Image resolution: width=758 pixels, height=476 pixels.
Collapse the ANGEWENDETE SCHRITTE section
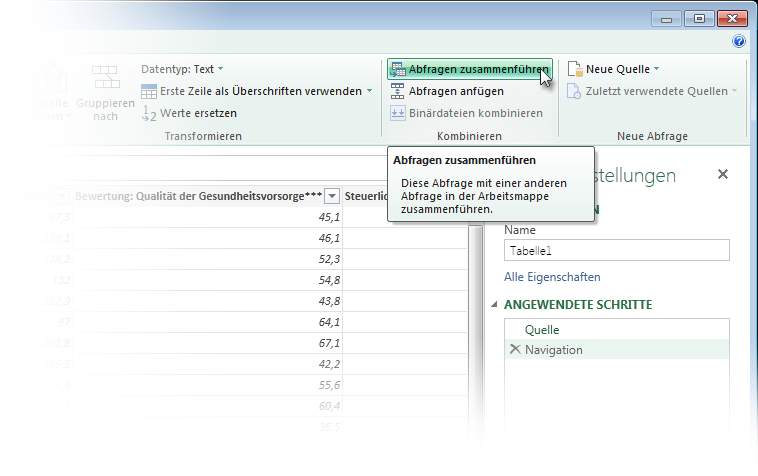pyautogui.click(x=494, y=304)
